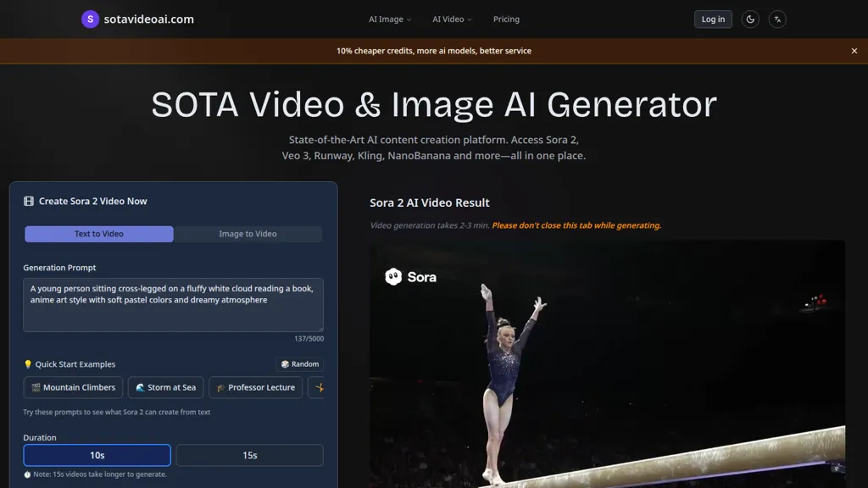
Task: Click the Sora logo on video
Action: point(410,277)
